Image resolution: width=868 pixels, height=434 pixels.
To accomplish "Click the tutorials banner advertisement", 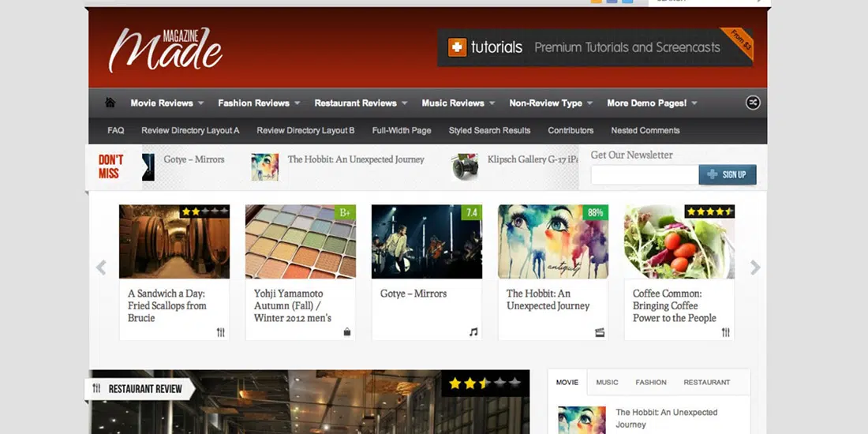I will [x=595, y=47].
